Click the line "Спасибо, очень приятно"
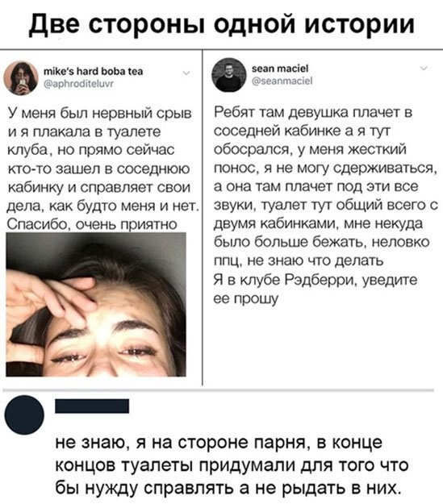 tap(92, 224)
